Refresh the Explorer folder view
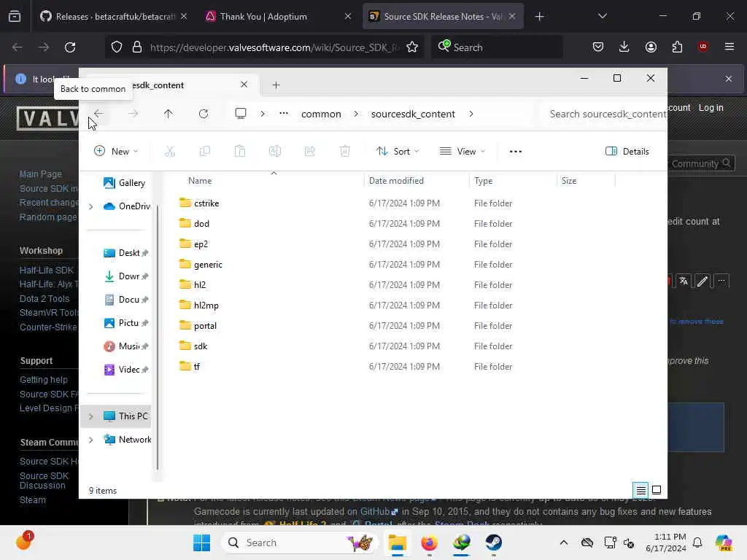Image resolution: width=747 pixels, height=560 pixels. (x=204, y=114)
